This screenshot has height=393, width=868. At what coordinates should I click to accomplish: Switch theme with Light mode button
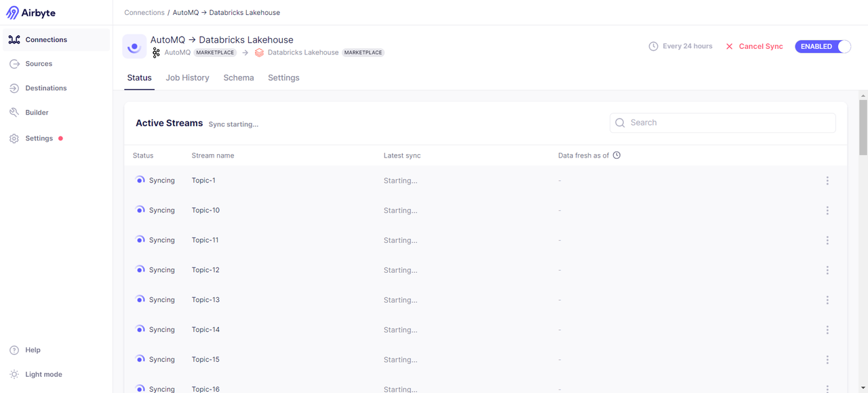pyautogui.click(x=56, y=375)
